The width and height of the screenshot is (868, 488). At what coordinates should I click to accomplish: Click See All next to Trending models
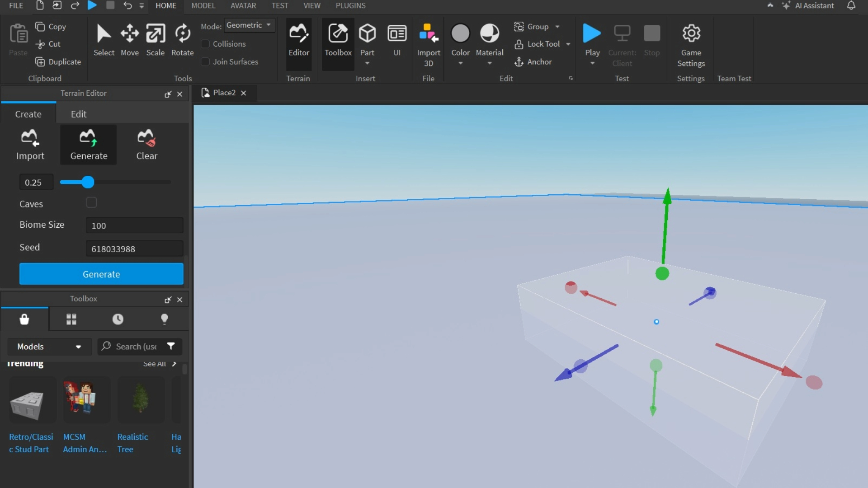(x=154, y=364)
